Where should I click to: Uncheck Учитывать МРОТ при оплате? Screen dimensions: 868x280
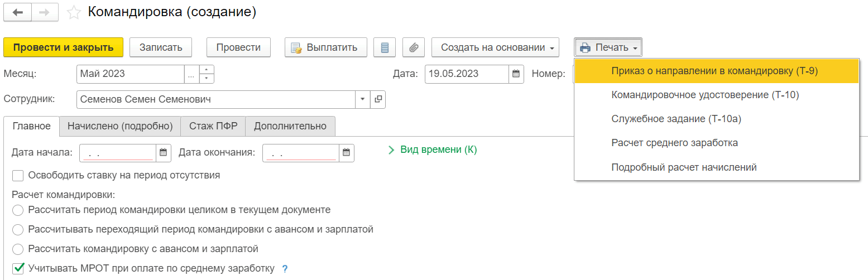point(18,268)
